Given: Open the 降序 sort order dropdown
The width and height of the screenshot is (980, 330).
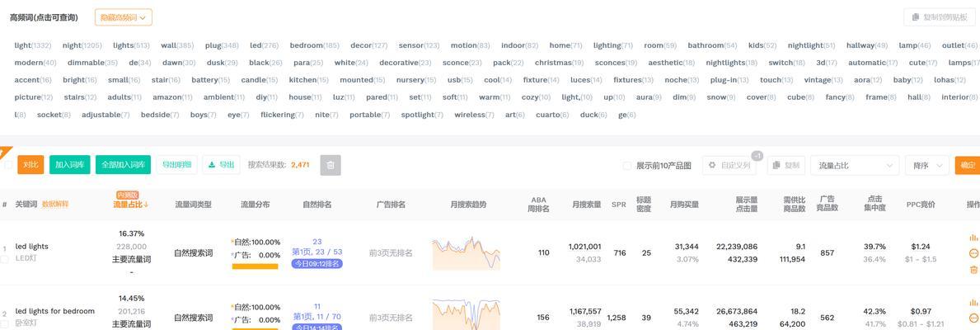Looking at the screenshot, I should click(x=927, y=165).
